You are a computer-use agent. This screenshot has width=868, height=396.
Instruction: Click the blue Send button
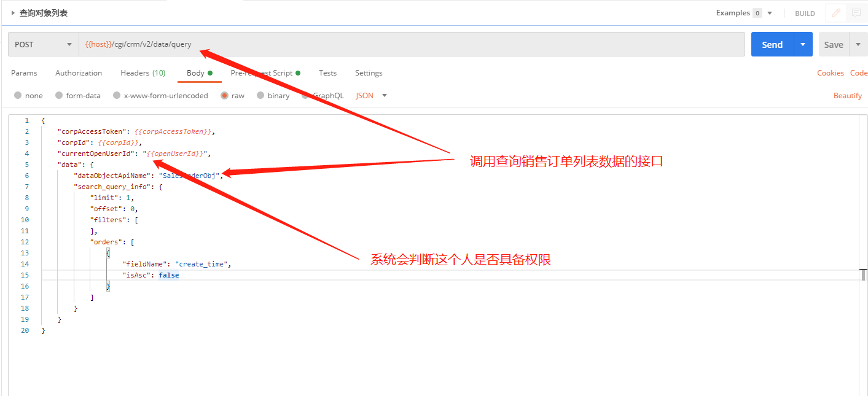(x=772, y=44)
